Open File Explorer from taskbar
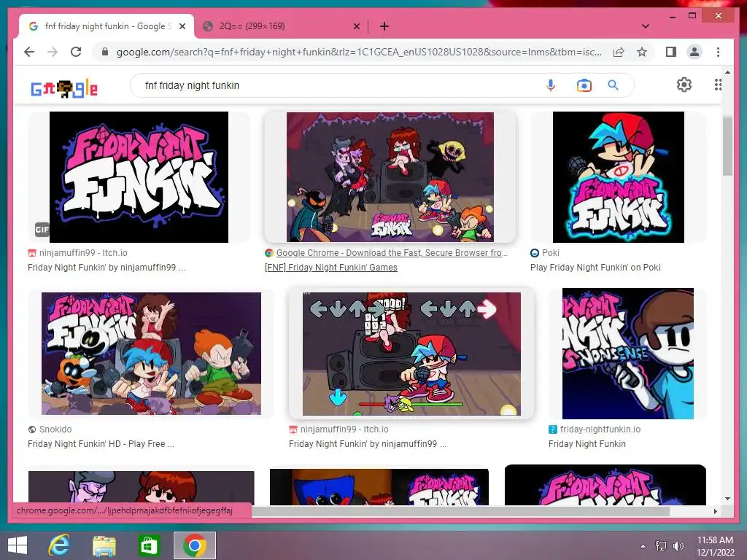747x560 pixels. tap(104, 545)
